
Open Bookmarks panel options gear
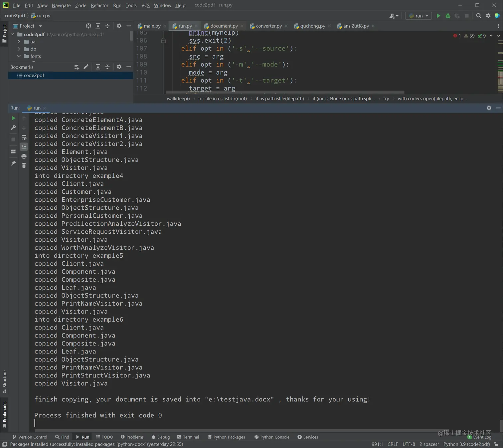click(119, 67)
